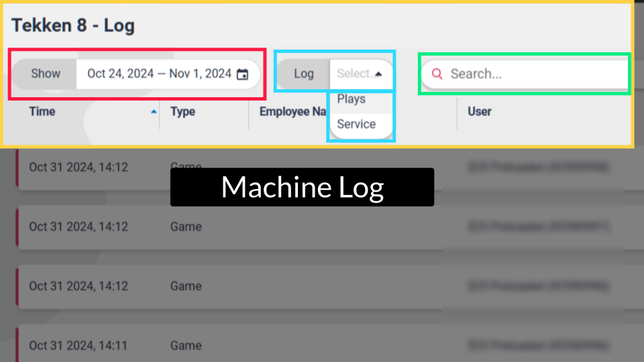Screen dimensions: 644x362
Task: Focus the Search input field
Action: coord(525,74)
